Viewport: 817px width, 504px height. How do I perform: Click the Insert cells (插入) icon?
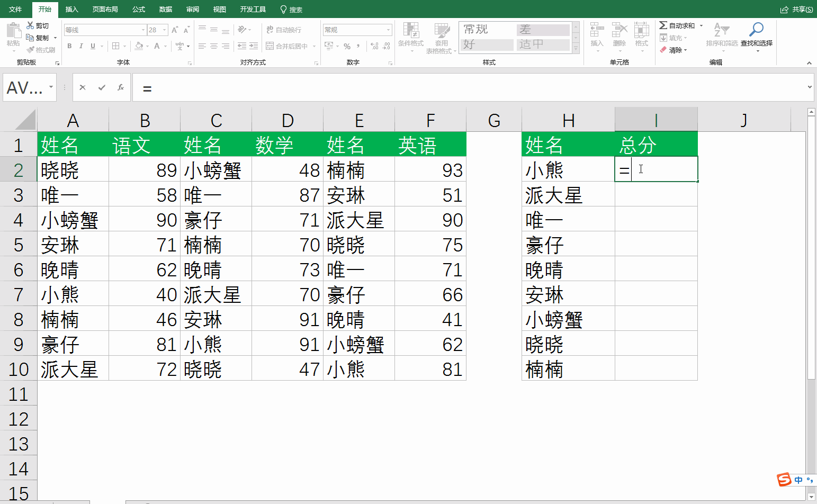597,30
